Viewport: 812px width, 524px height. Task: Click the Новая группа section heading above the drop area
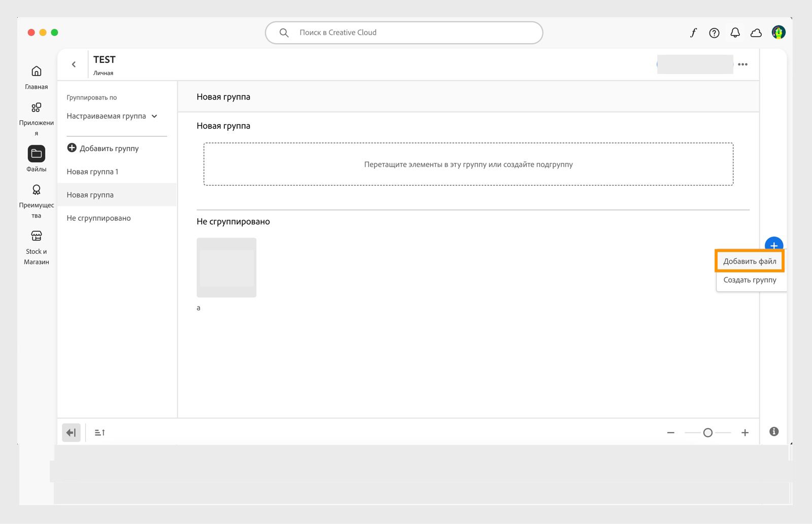pos(223,126)
